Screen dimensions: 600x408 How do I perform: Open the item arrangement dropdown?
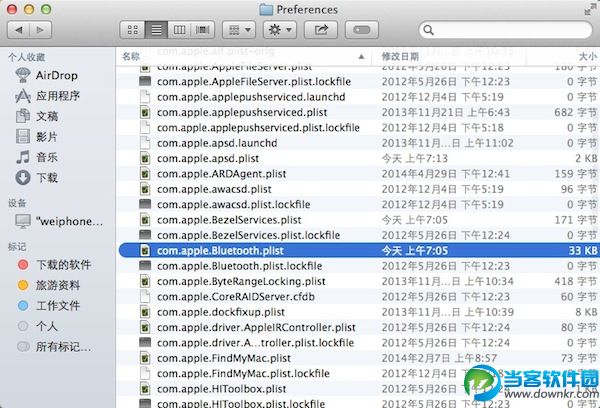point(239,30)
